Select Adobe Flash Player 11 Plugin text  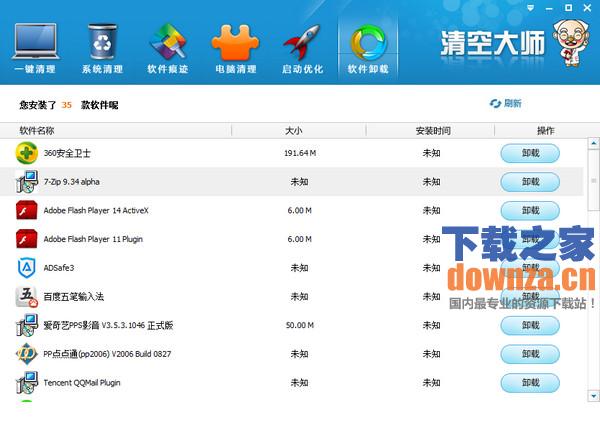[x=93, y=239]
